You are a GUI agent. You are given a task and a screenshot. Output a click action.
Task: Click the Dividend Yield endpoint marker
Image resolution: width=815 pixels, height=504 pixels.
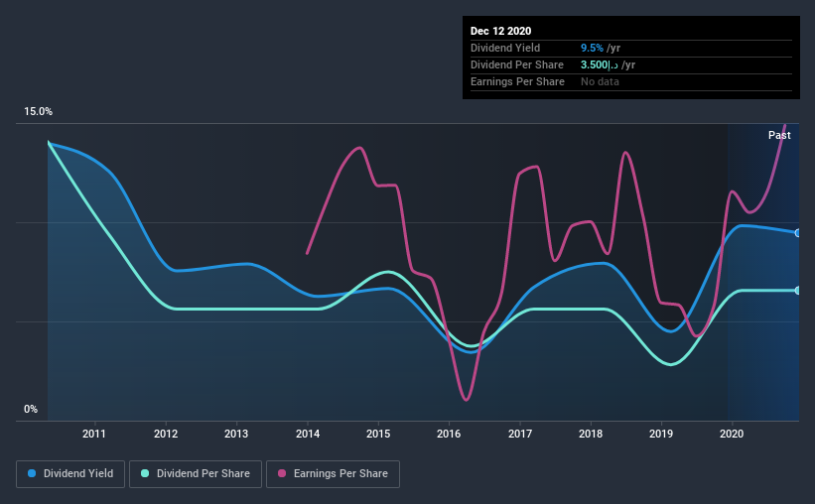pyautogui.click(x=798, y=233)
